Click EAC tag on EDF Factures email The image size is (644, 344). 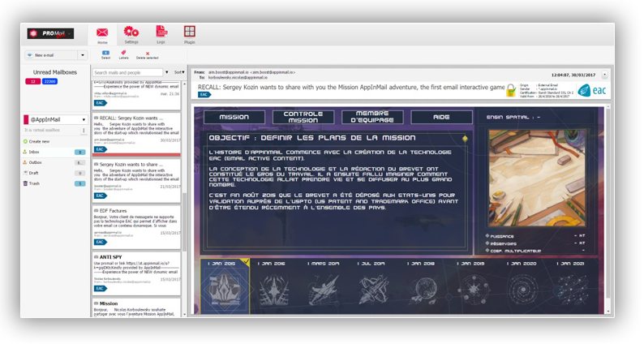[101, 242]
